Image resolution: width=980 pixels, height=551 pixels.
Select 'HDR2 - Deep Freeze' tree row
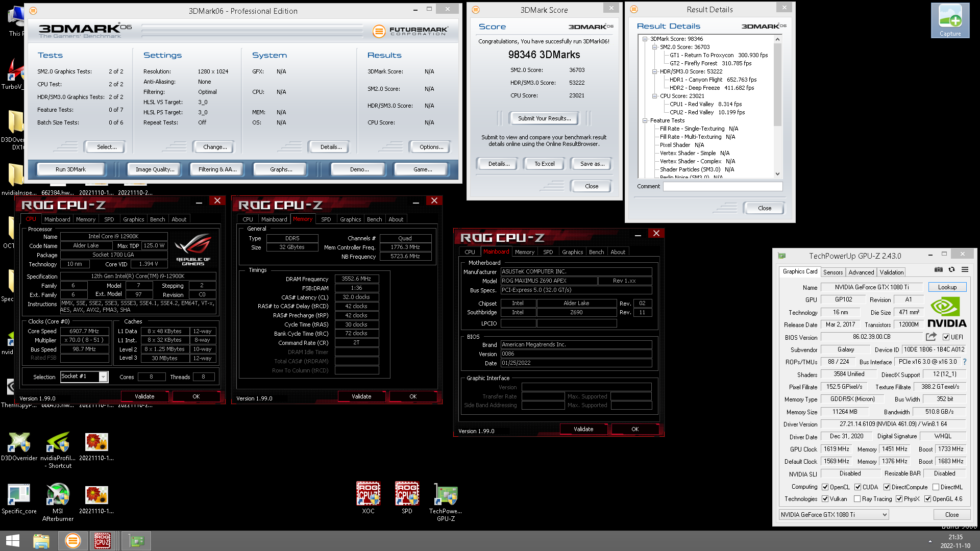tap(712, 88)
